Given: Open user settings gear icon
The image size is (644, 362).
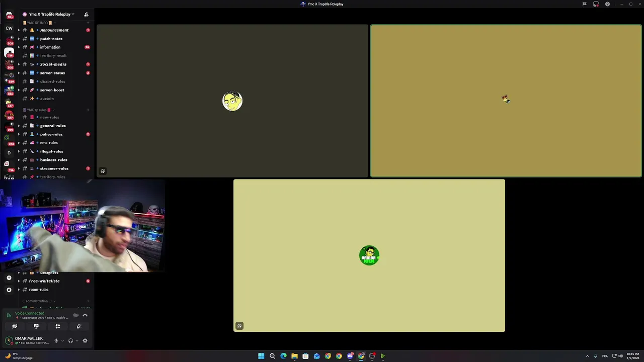Looking at the screenshot, I should point(85,340).
